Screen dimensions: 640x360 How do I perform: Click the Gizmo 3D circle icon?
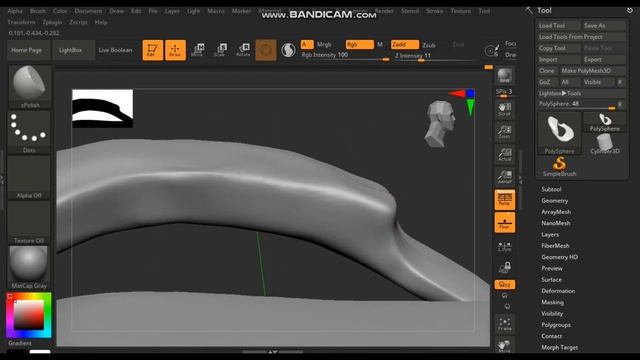266,50
